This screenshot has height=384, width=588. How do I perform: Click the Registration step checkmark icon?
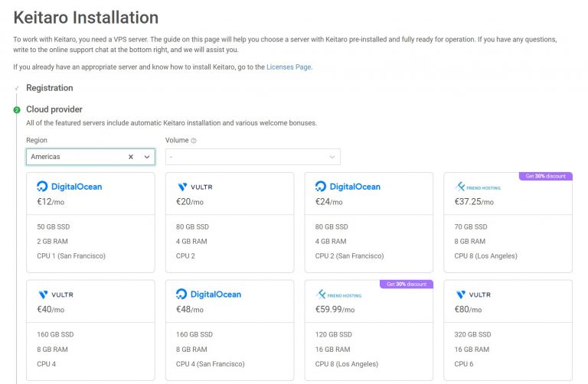[x=17, y=89]
